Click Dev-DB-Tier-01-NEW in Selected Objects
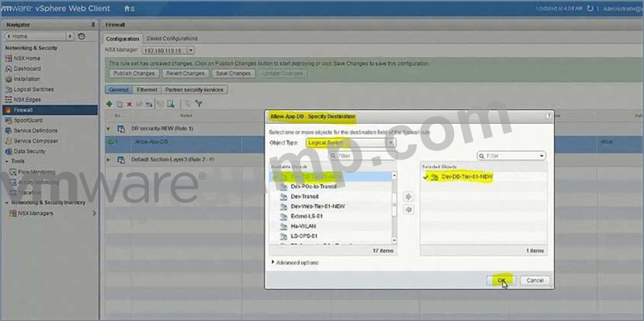The width and height of the screenshot is (644, 321). point(466,177)
